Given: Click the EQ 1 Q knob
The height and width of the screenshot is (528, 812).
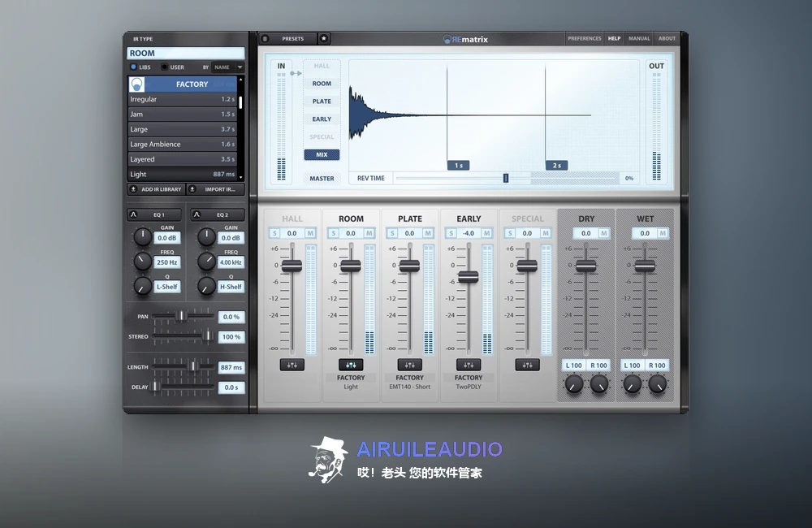Looking at the screenshot, I should point(142,285).
